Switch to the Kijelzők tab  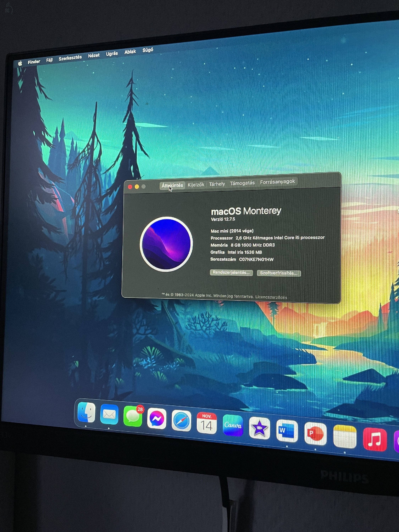pos(196,185)
